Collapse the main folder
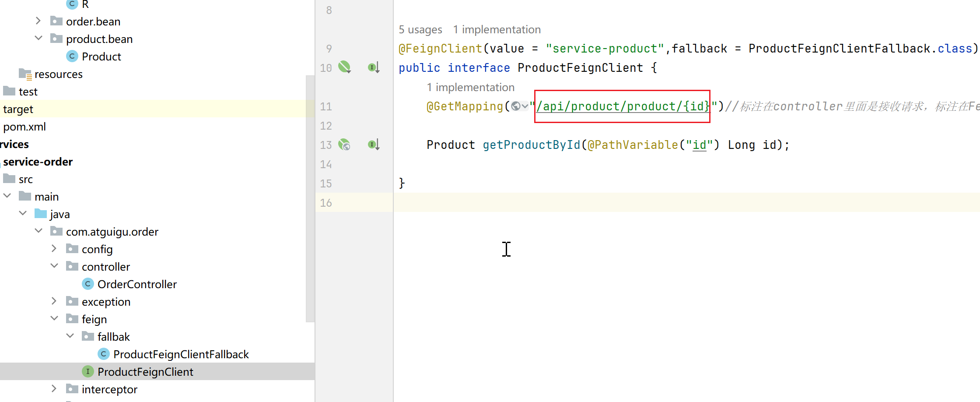 [7, 196]
